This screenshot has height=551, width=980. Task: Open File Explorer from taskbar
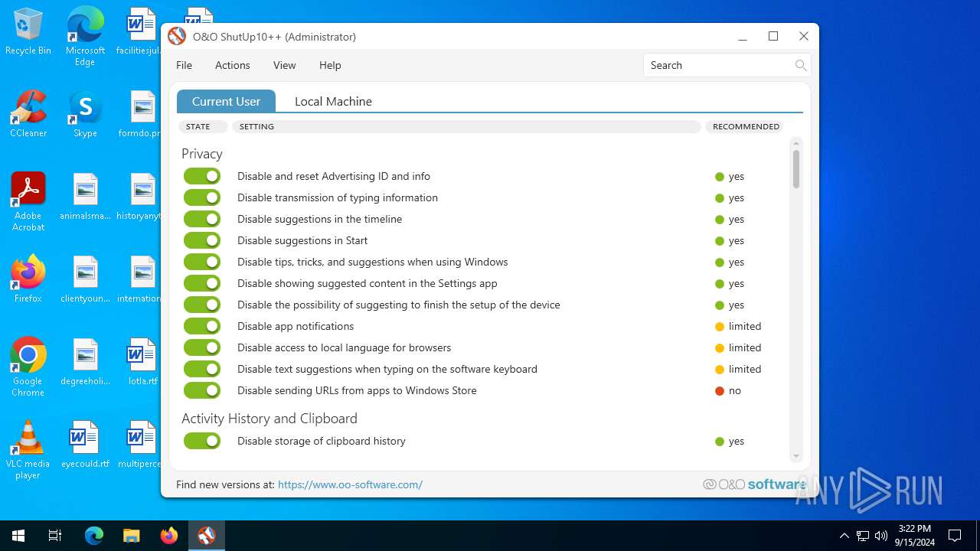coord(132,536)
